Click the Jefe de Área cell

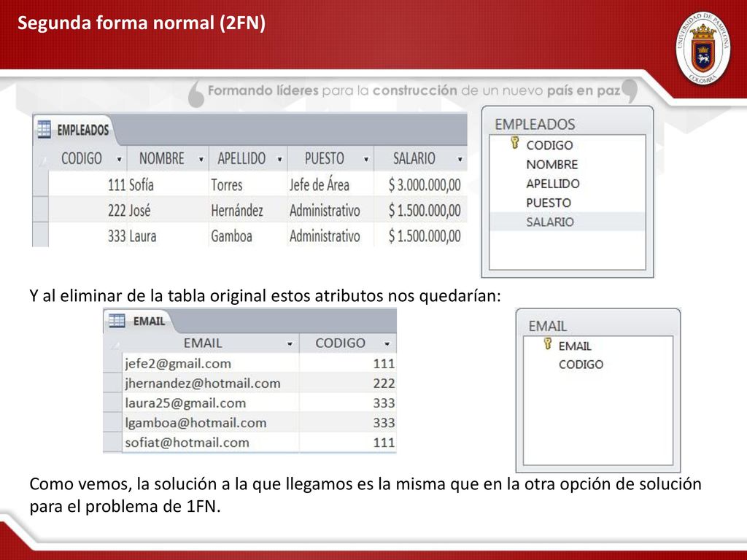tap(330, 184)
